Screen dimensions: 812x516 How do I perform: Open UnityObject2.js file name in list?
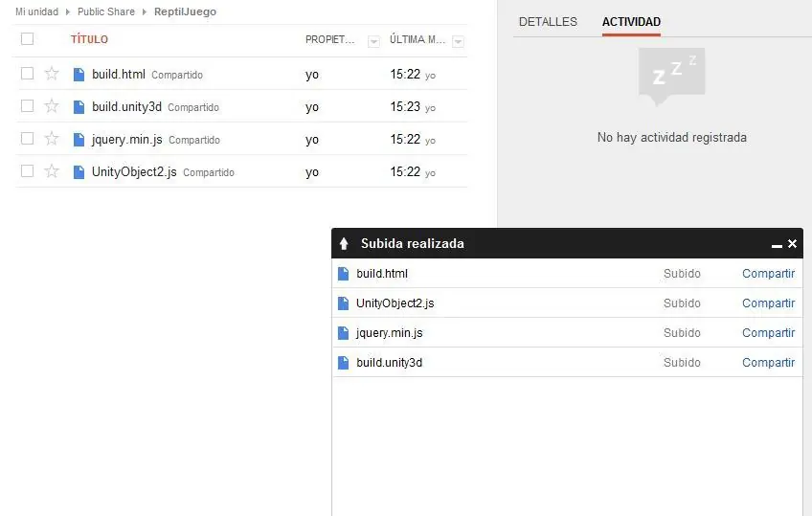pos(134,171)
